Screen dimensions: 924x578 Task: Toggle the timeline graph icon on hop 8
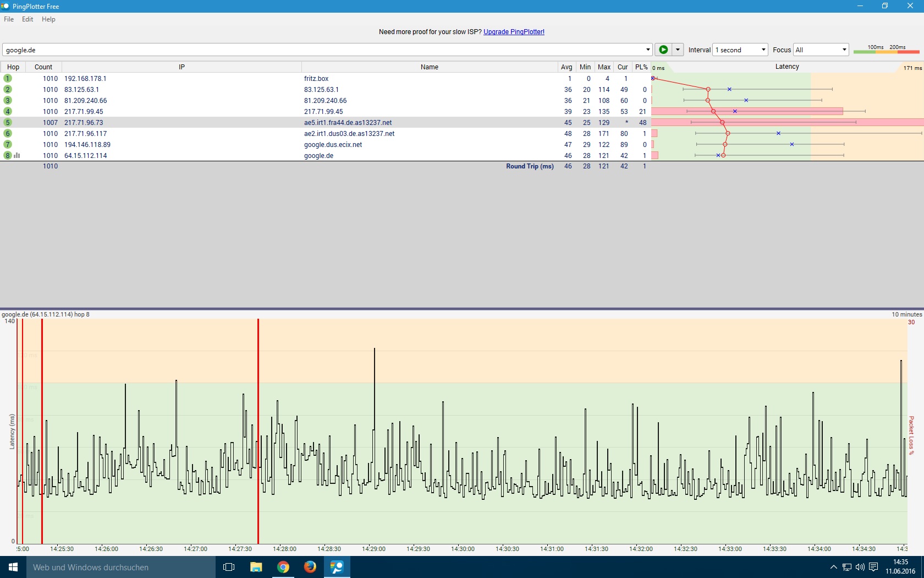pos(17,155)
